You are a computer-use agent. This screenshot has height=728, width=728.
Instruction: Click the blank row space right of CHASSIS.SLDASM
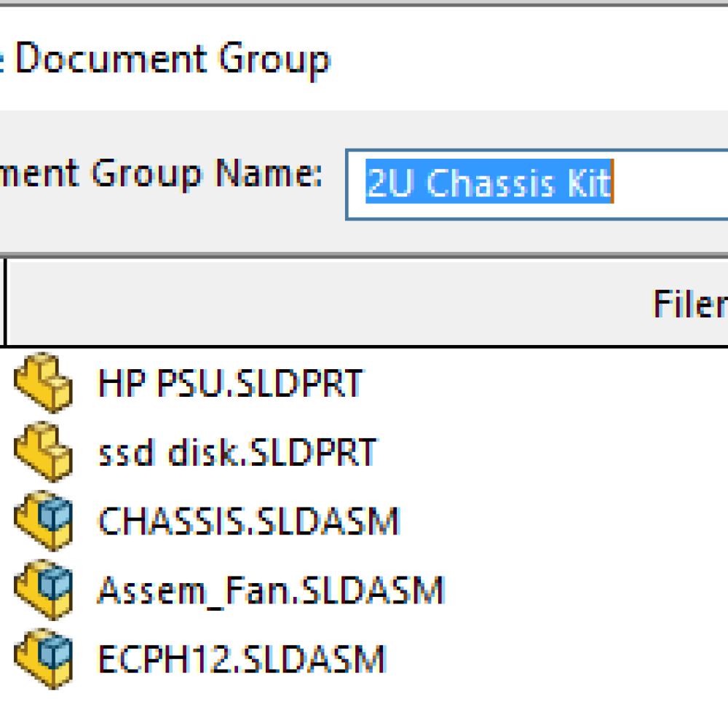[568, 521]
